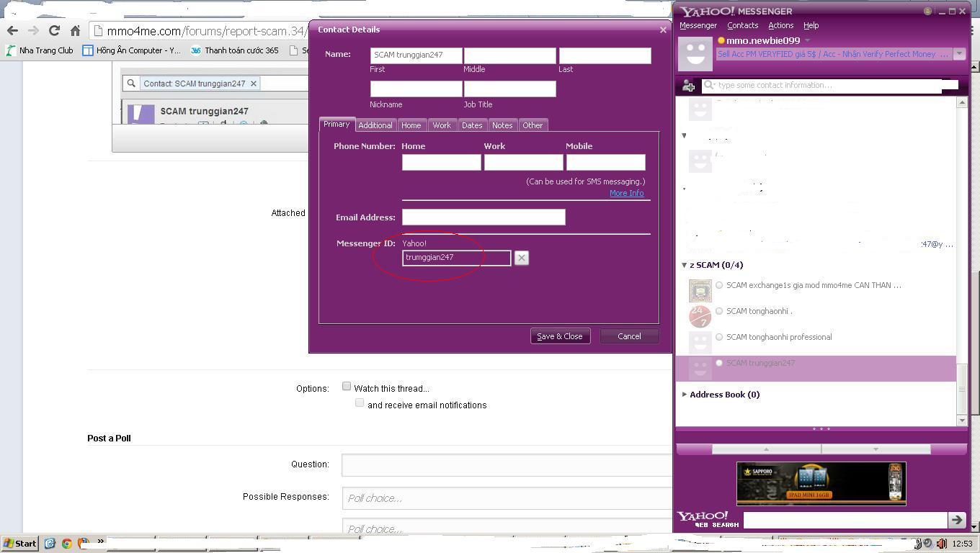The width and height of the screenshot is (980, 553).
Task: Open the volume control in system tray
Action: tap(941, 544)
